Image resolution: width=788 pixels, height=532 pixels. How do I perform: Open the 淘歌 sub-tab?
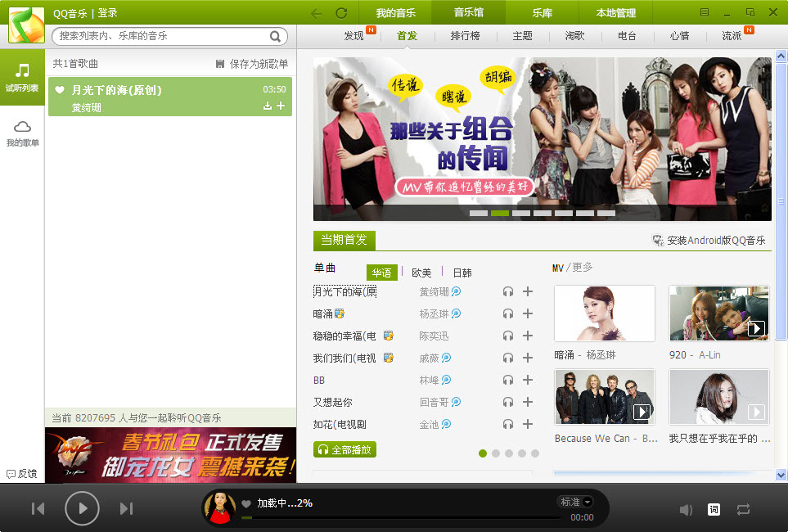click(575, 36)
